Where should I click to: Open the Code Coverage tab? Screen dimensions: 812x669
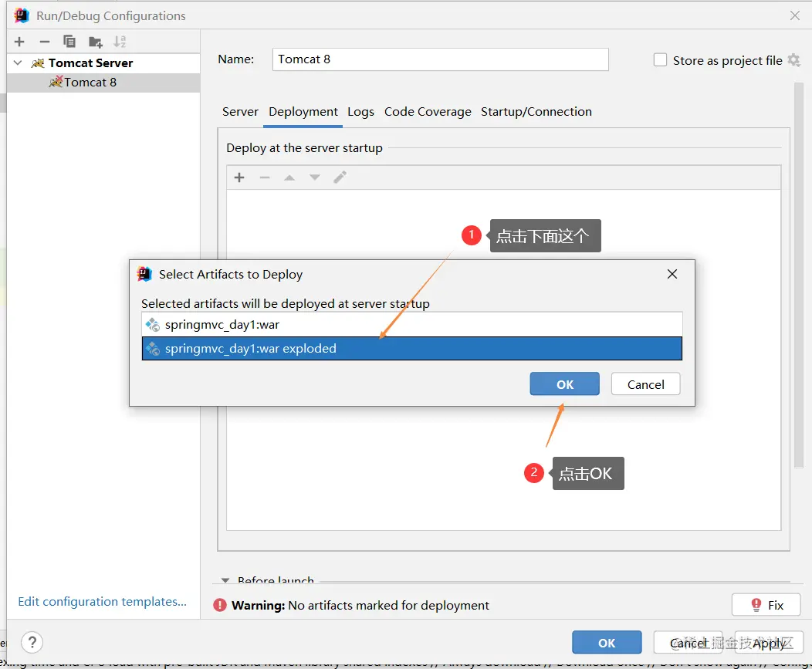[x=428, y=112]
